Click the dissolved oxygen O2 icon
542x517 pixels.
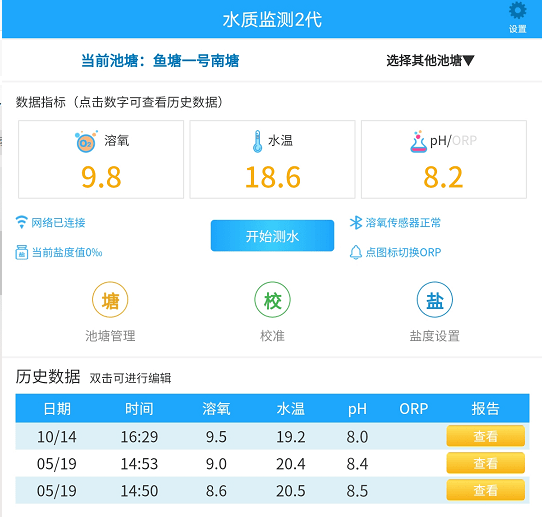pos(86,141)
